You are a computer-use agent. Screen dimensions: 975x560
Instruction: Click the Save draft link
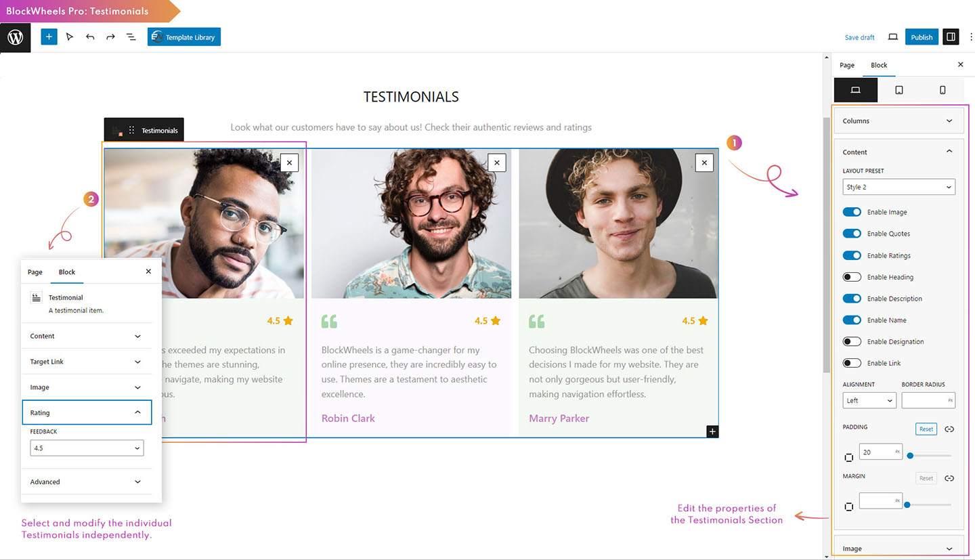(859, 37)
